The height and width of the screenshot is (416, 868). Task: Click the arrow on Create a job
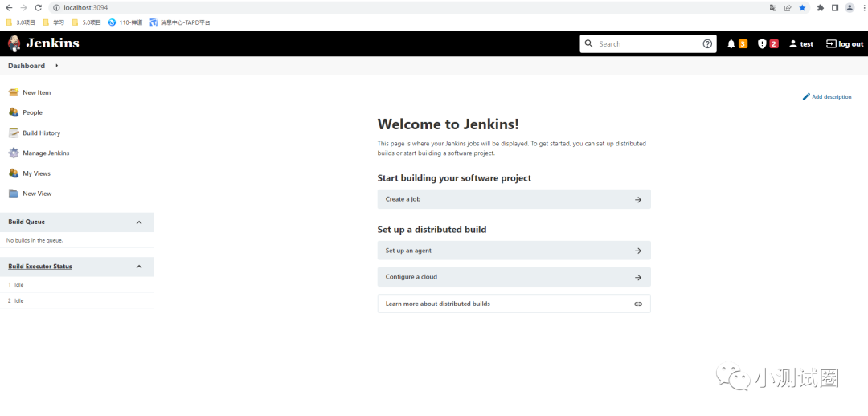tap(638, 199)
